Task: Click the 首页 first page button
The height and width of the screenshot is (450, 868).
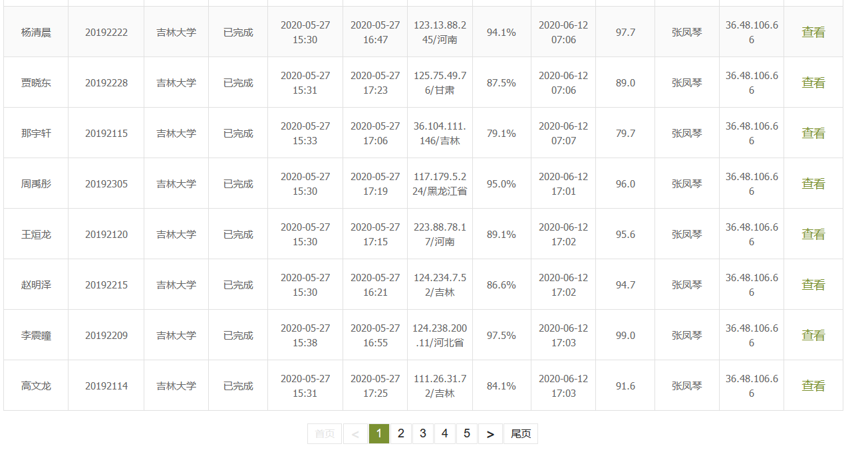Action: [x=325, y=434]
